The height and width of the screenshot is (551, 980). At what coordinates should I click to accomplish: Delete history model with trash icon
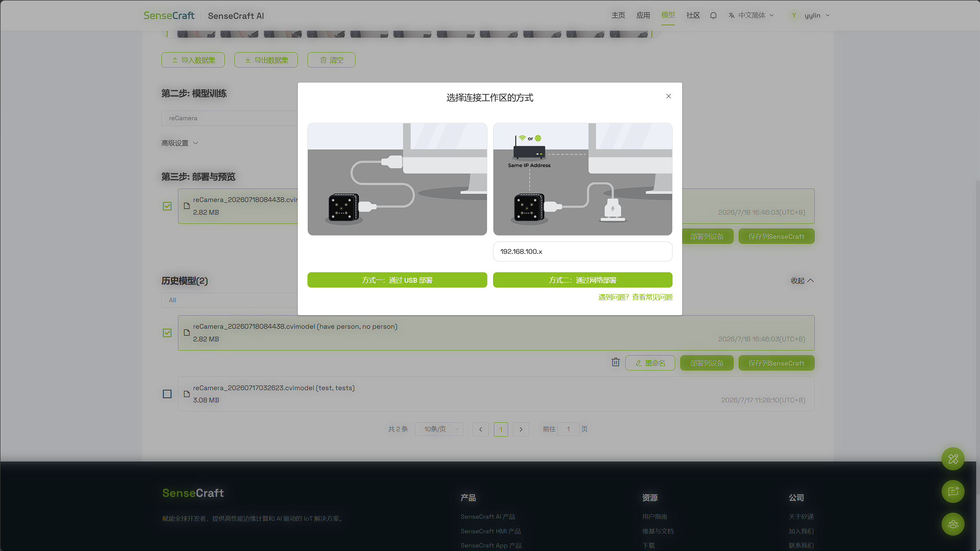tap(616, 362)
